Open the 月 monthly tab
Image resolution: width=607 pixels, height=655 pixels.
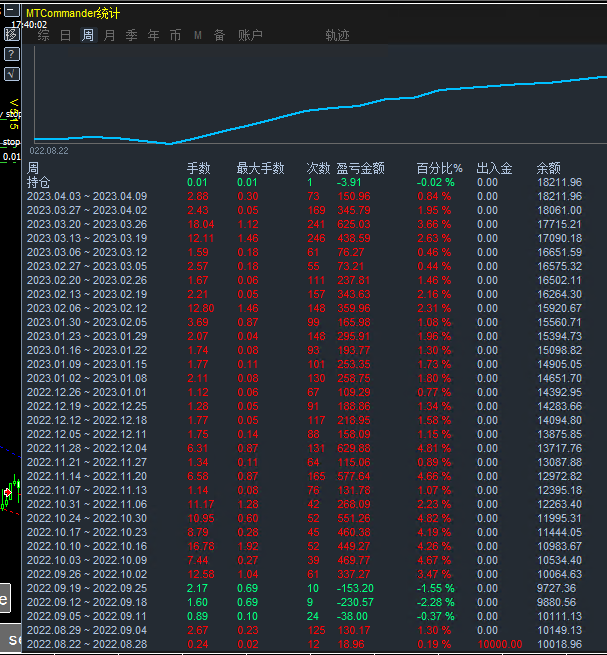tap(109, 35)
